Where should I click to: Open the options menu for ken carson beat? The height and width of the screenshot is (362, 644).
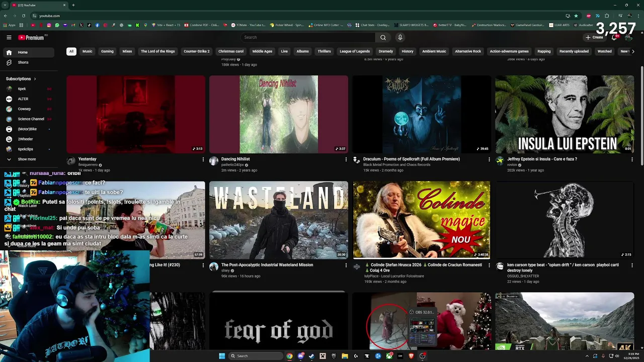[632, 265]
